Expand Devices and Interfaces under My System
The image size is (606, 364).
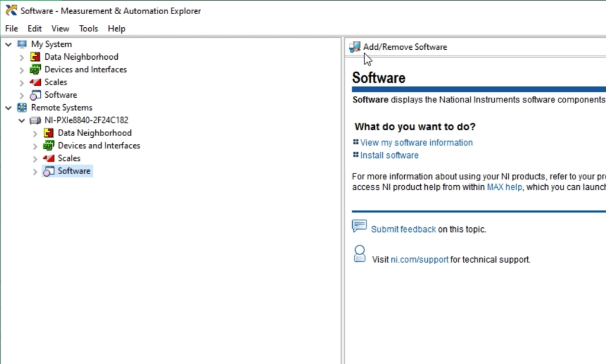coord(22,70)
